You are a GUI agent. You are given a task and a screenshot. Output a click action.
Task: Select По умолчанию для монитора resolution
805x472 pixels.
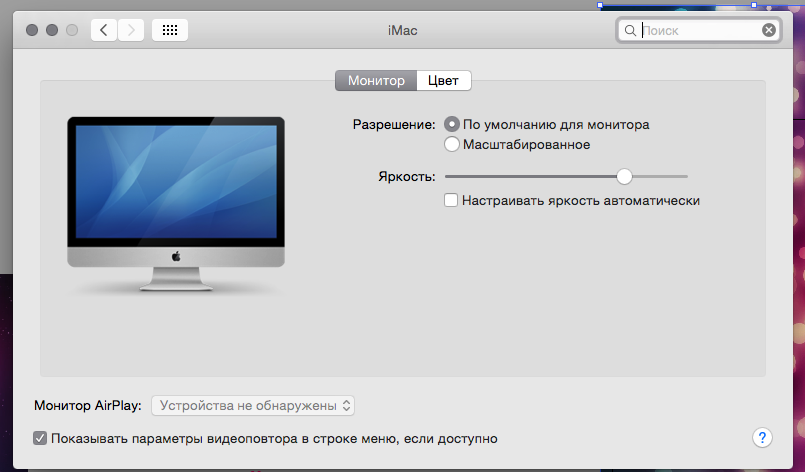[x=452, y=124]
